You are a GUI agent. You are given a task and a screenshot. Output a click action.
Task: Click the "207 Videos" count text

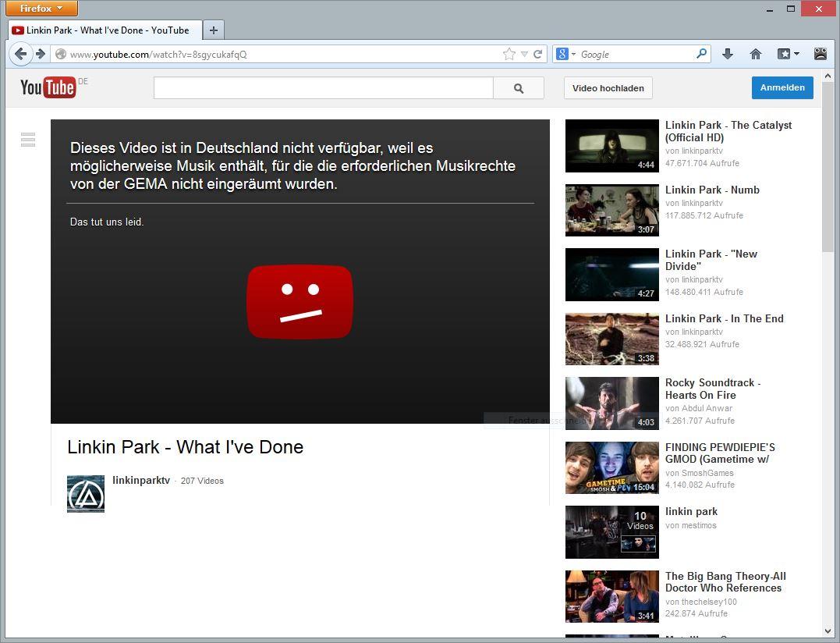pos(202,481)
